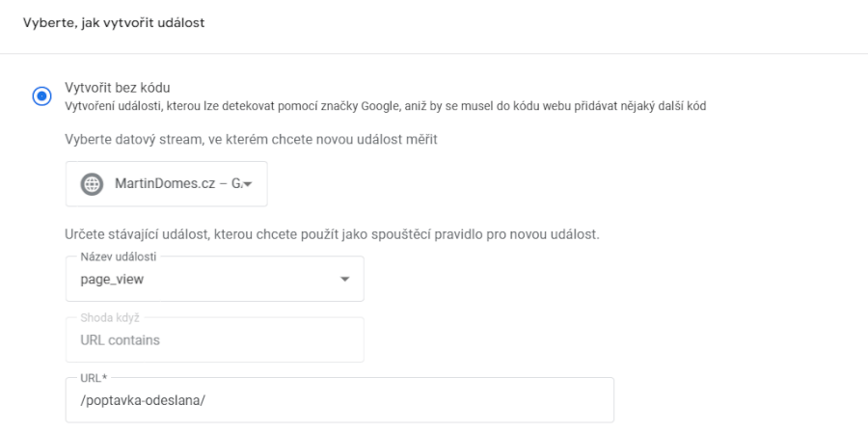868x433 pixels.
Task: Click the 'URL*' field label
Action: pos(94,378)
